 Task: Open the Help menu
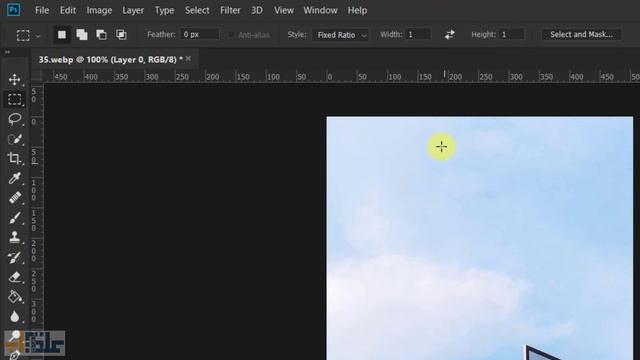tap(357, 10)
